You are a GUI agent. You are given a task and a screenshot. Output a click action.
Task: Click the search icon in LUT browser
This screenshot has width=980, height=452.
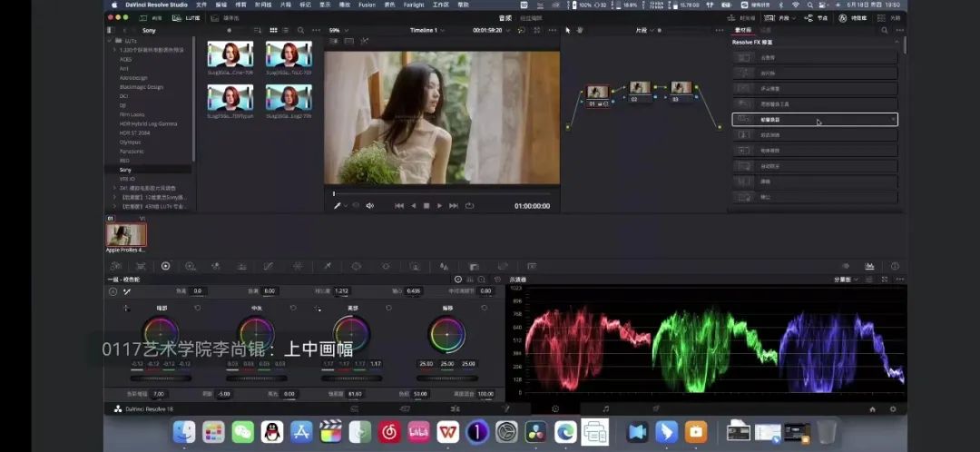click(300, 30)
